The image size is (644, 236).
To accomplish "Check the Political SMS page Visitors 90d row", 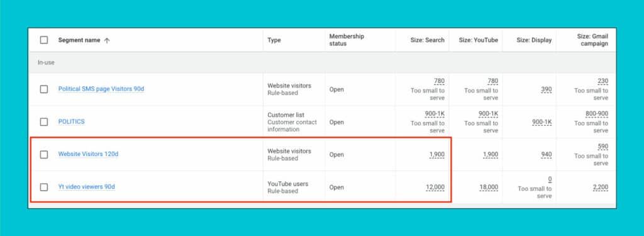I will (44, 89).
